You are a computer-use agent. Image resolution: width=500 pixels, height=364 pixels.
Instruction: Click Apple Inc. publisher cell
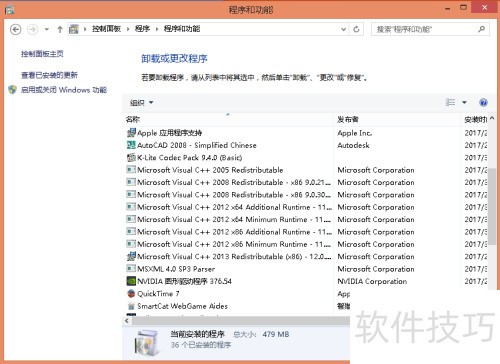(355, 133)
